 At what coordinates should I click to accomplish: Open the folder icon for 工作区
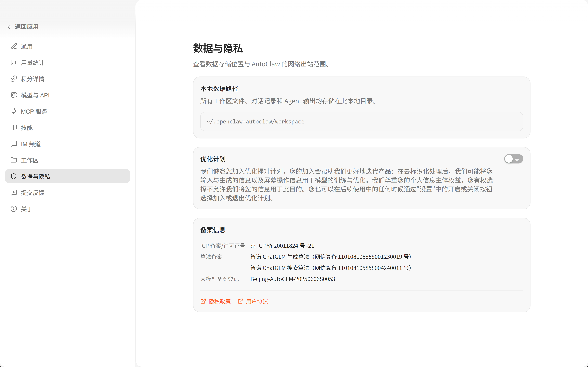[x=14, y=160]
